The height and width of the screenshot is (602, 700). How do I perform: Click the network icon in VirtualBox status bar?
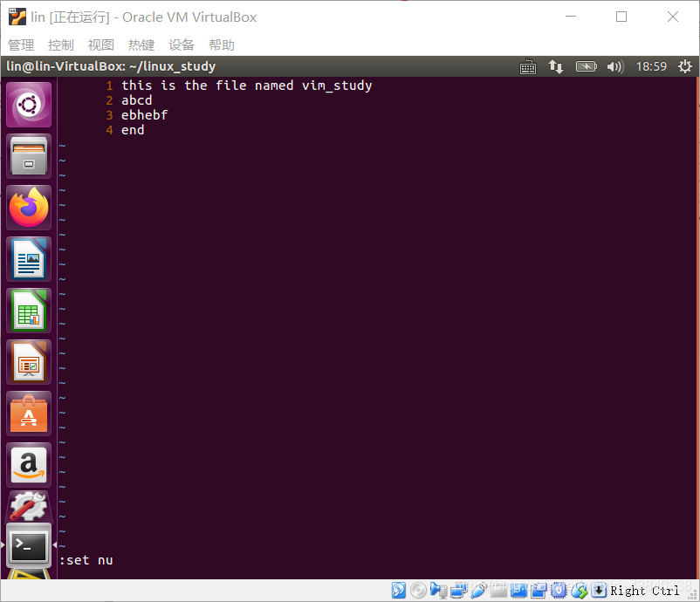[458, 590]
